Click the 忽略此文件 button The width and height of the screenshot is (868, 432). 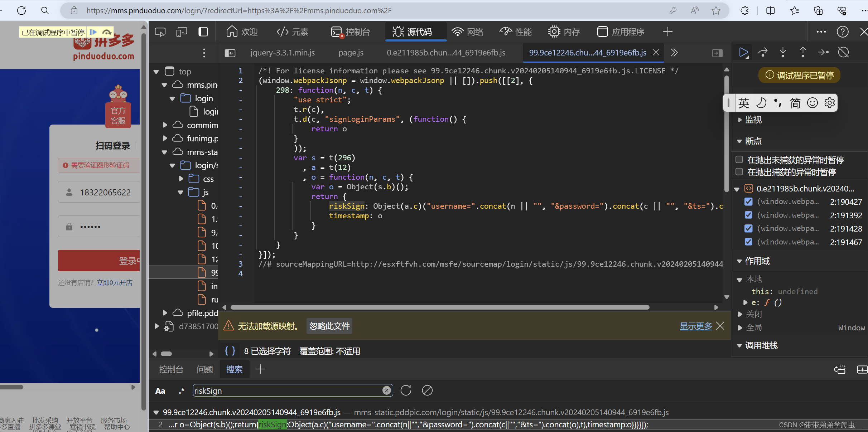[329, 326]
